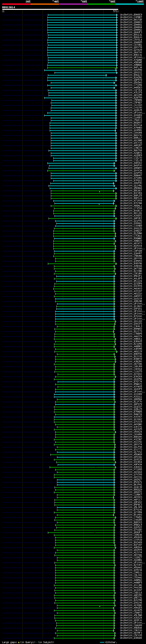Image resolution: width=146 pixels, height=644 pixels.
Task: Click the last hit label UniRef100_Q3AGD6
Action: [131, 638]
